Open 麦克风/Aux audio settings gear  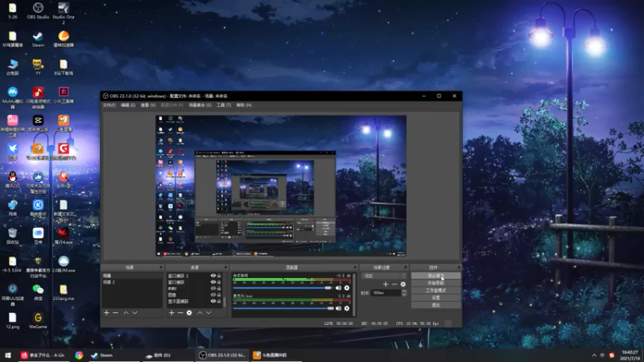click(347, 308)
